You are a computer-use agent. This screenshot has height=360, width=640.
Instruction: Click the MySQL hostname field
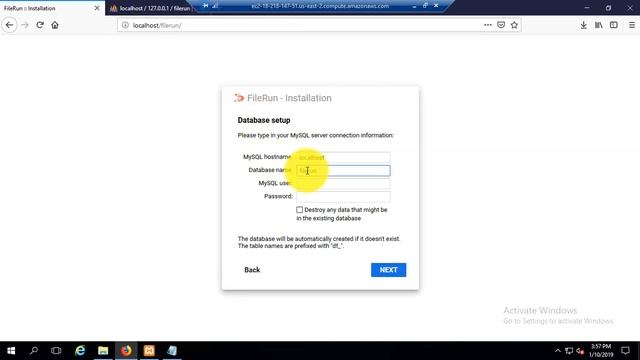343,157
